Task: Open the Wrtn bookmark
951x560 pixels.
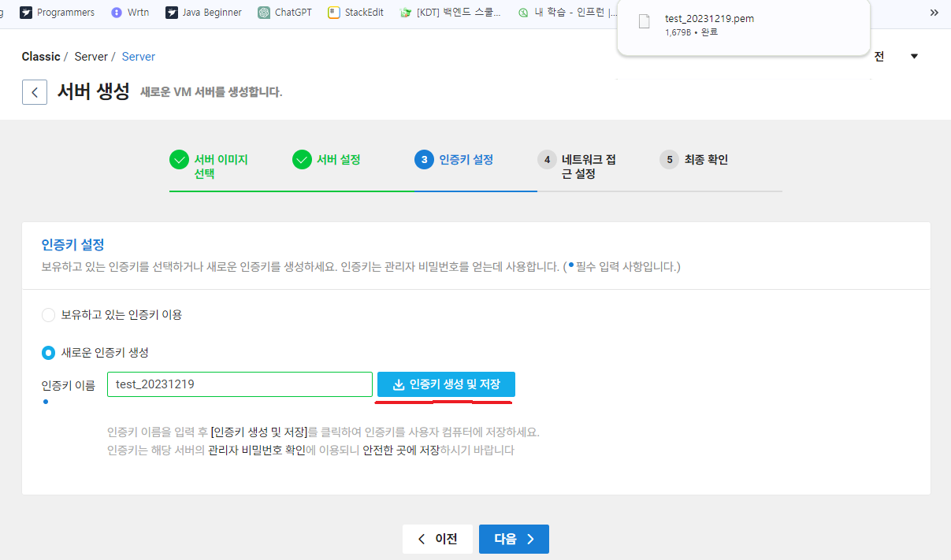Action: click(130, 12)
